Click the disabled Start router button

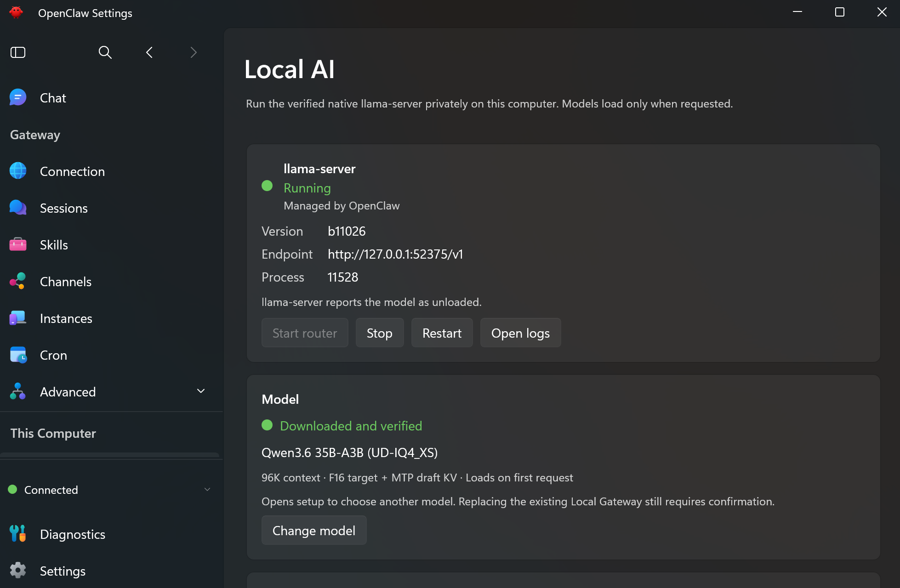click(305, 333)
